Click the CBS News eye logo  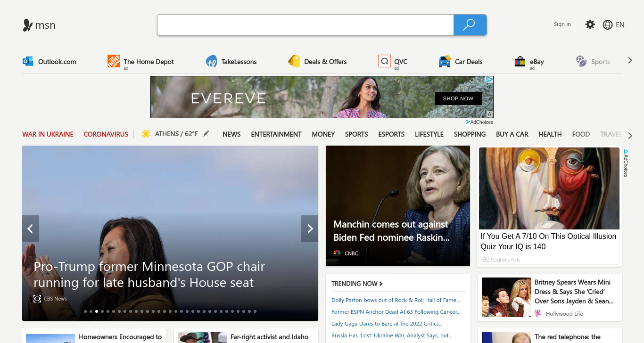tap(37, 299)
